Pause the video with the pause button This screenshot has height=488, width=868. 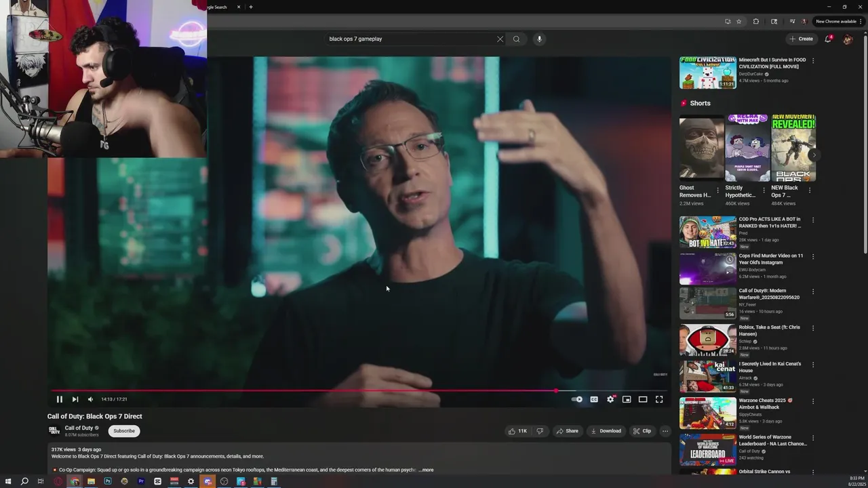coord(59,399)
